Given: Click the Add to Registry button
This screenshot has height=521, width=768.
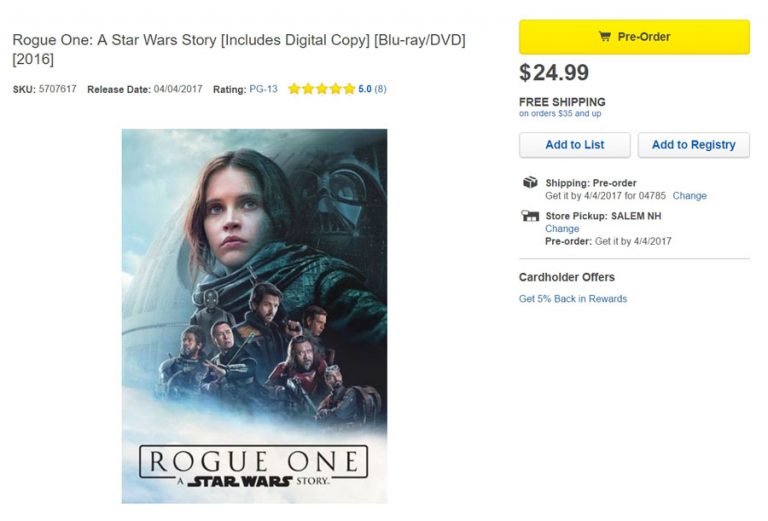Looking at the screenshot, I should pos(693,145).
